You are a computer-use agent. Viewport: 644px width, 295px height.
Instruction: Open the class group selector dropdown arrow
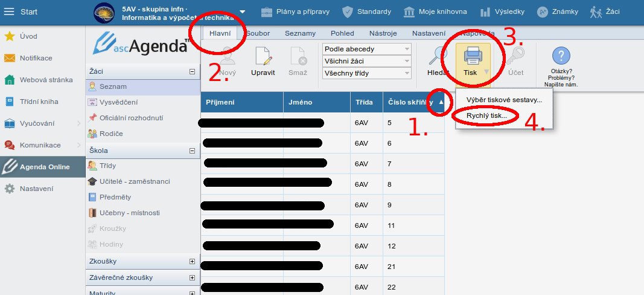[243, 11]
